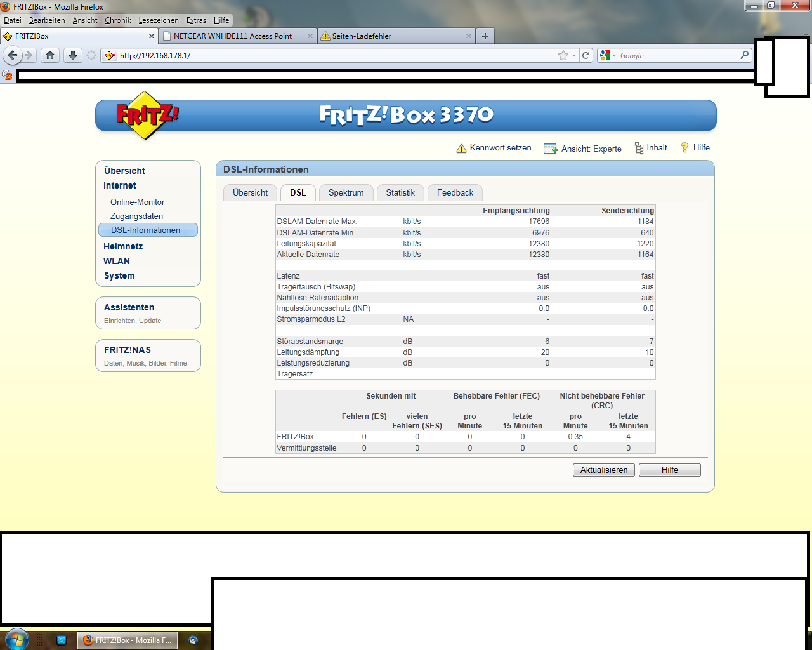Open the search engine selector dropdown
Viewport: 812px width, 650px height.
(614, 56)
